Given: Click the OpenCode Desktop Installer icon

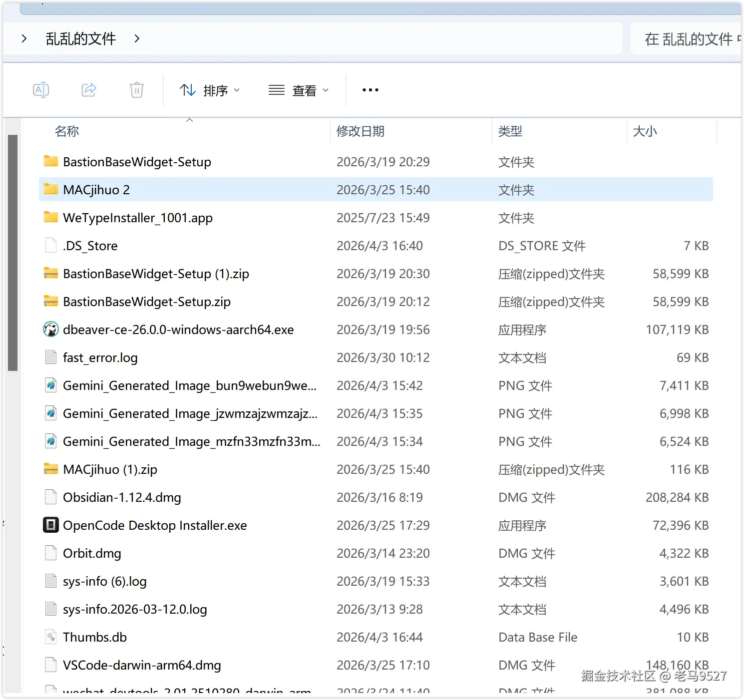Looking at the screenshot, I should coord(50,525).
